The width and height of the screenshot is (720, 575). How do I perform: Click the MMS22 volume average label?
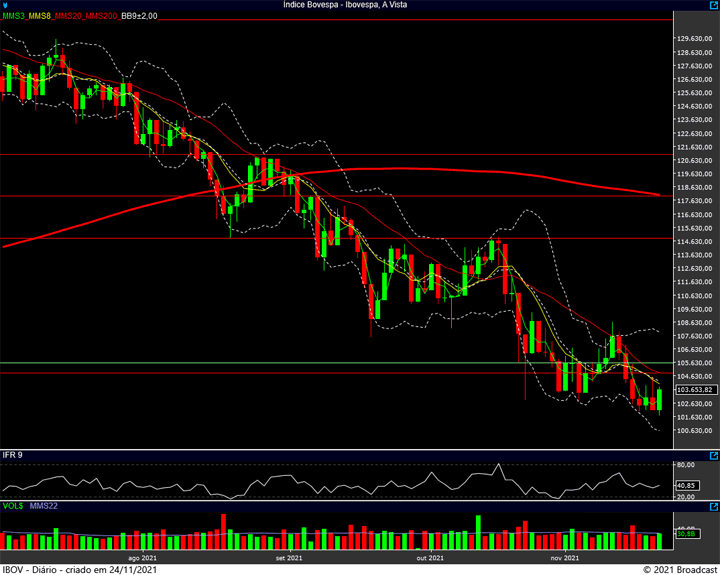(x=44, y=508)
